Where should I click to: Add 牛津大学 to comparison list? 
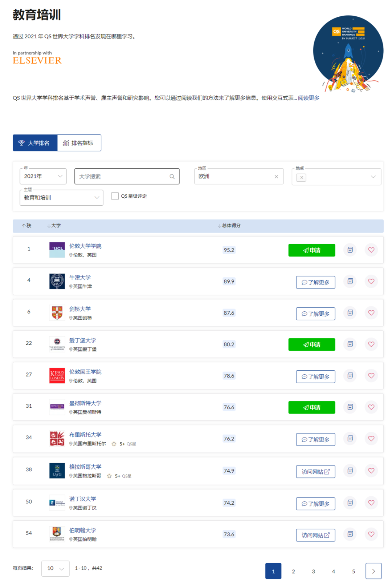[350, 281]
